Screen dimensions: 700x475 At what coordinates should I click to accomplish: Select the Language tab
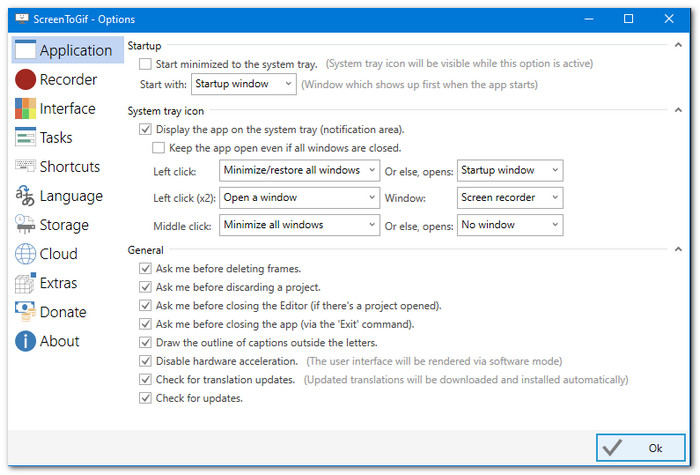(x=67, y=196)
